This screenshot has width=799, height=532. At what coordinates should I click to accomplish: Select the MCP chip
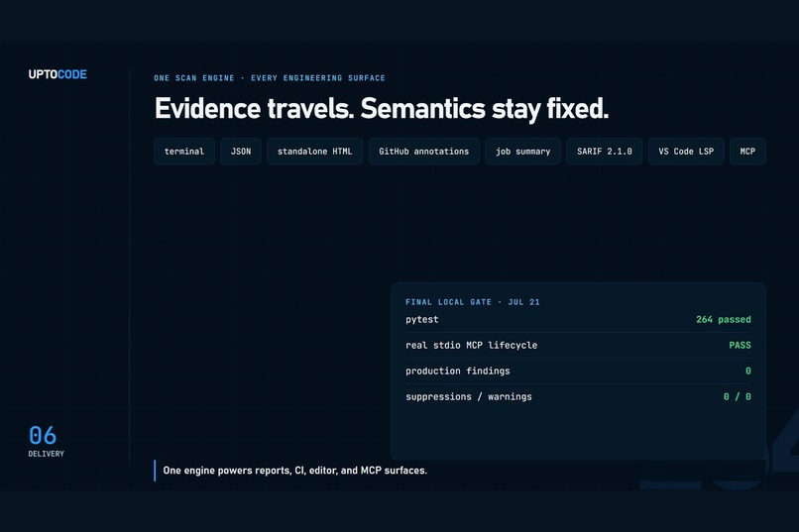[747, 152]
